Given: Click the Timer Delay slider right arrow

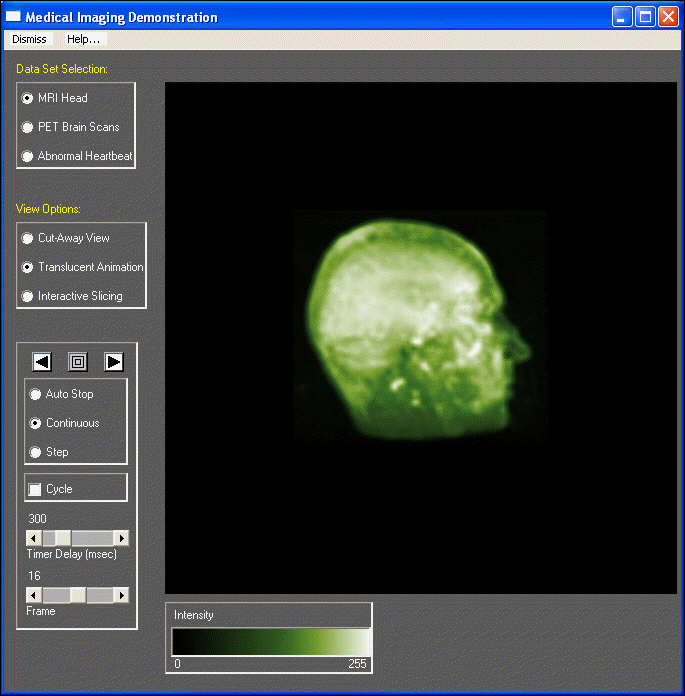Looking at the screenshot, I should [x=122, y=538].
